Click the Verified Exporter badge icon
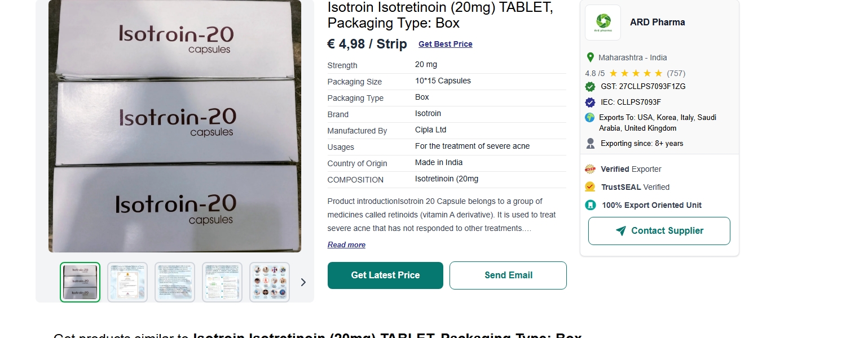Viewport: 868px width, 338px height. click(591, 169)
